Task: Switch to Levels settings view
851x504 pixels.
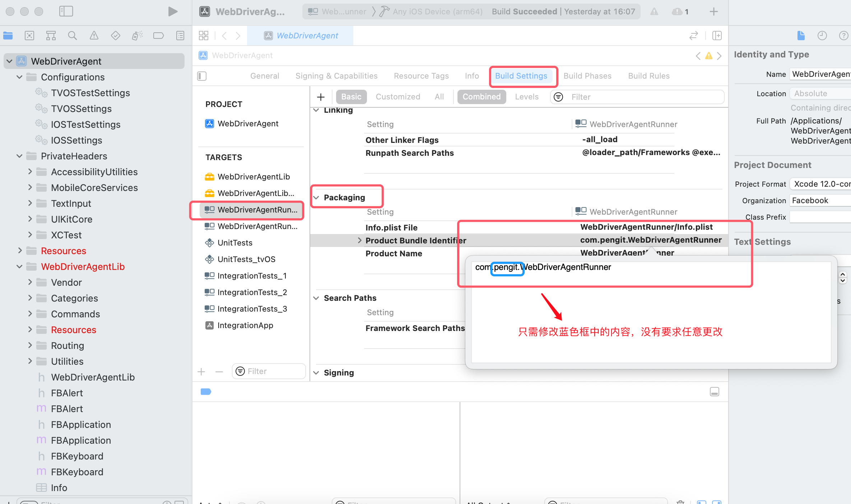Action: pos(527,97)
